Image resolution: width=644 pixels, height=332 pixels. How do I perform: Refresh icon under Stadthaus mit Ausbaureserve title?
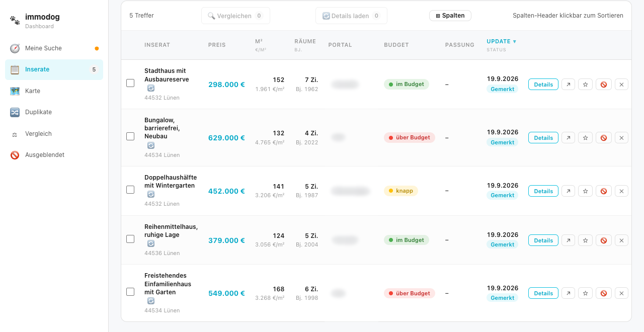151,88
